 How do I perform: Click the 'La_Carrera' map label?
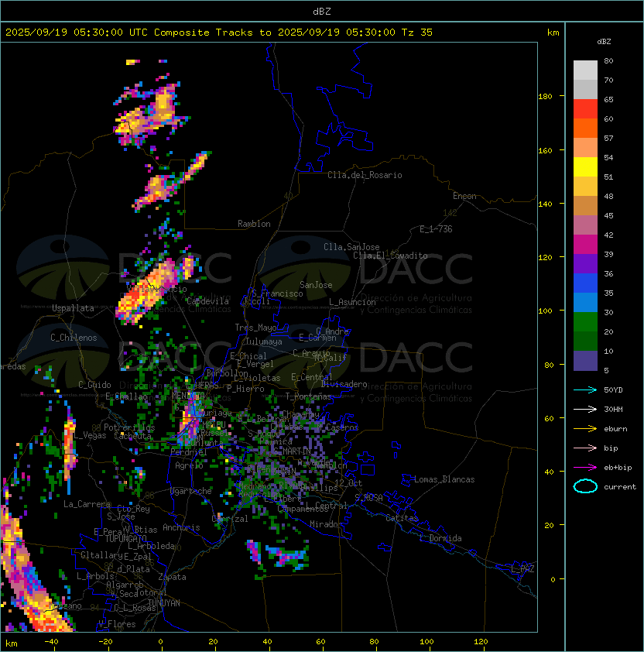point(87,504)
